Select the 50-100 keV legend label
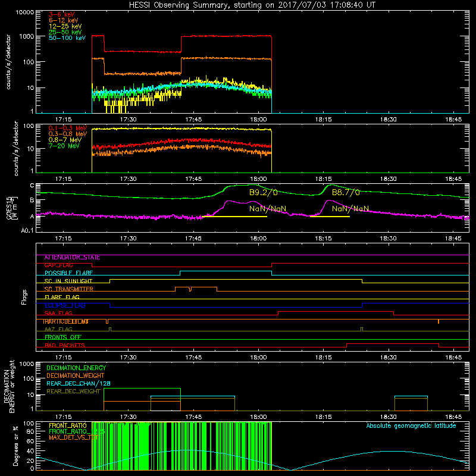The image size is (476, 476). pyautogui.click(x=67, y=38)
